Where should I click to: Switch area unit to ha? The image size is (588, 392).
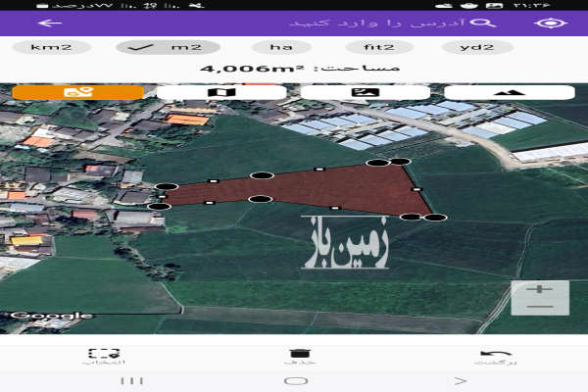(281, 47)
